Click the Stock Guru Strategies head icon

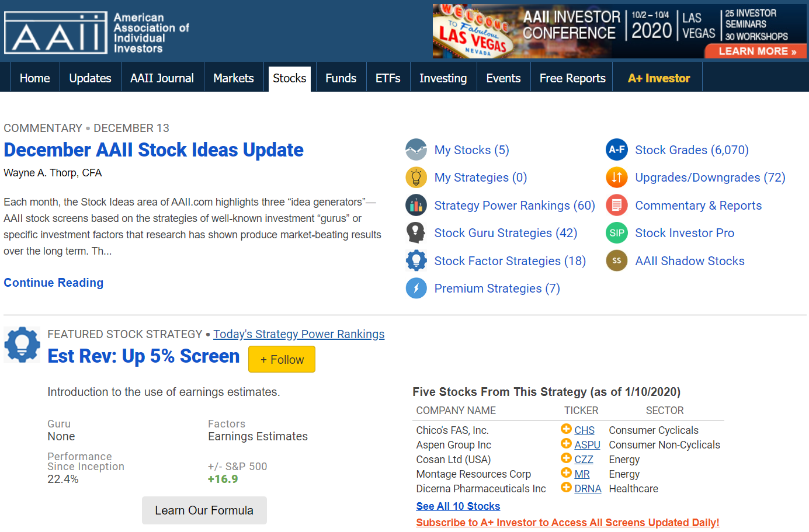click(416, 232)
